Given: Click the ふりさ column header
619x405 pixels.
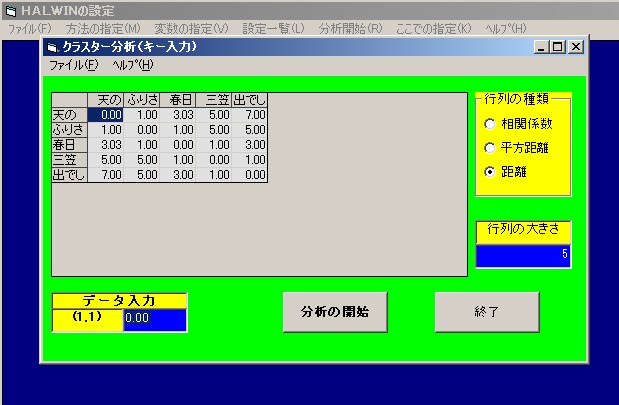Looking at the screenshot, I should coord(142,100).
